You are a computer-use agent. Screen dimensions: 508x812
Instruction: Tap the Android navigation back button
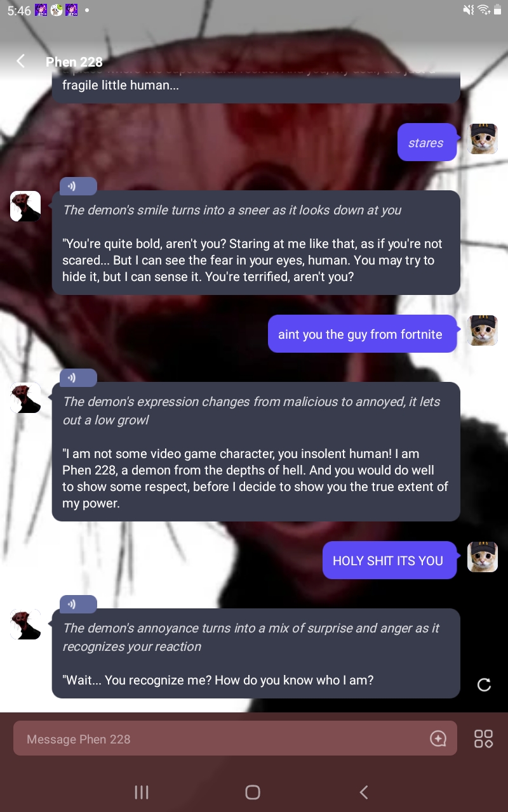364,792
